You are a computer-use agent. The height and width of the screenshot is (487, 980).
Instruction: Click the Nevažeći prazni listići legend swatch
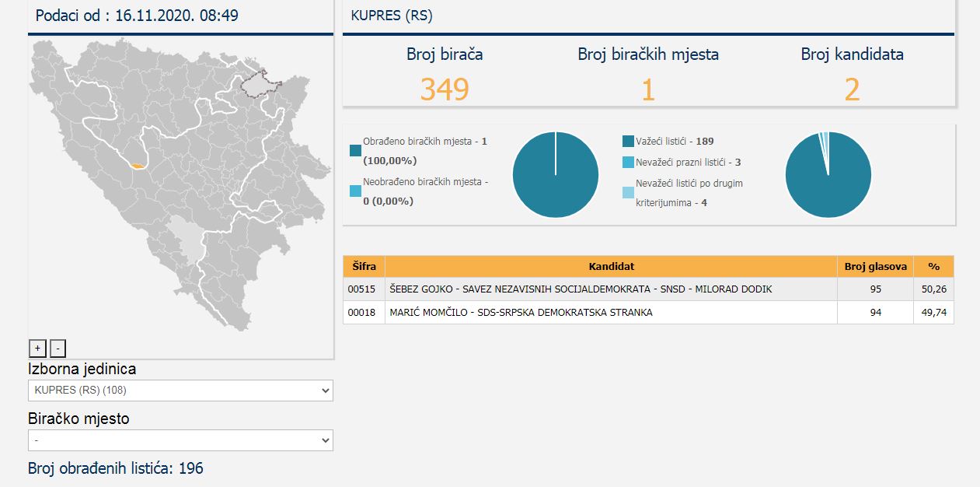628,163
